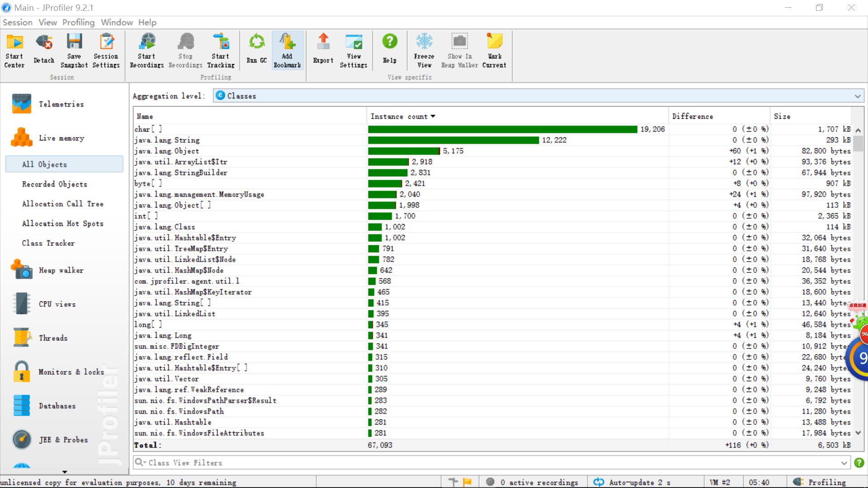The width and height of the screenshot is (868, 488).
Task: Open the Aggregation level Classes dropdown
Action: tap(538, 96)
